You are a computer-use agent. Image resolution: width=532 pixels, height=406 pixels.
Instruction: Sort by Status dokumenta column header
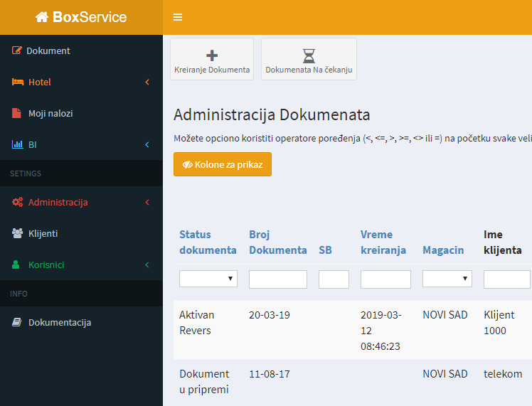208,242
